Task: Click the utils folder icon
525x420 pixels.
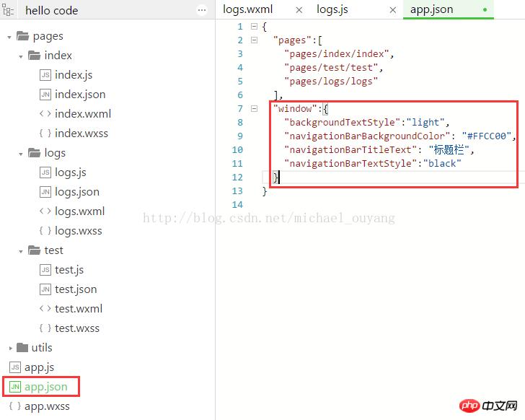Action: pyautogui.click(x=22, y=348)
